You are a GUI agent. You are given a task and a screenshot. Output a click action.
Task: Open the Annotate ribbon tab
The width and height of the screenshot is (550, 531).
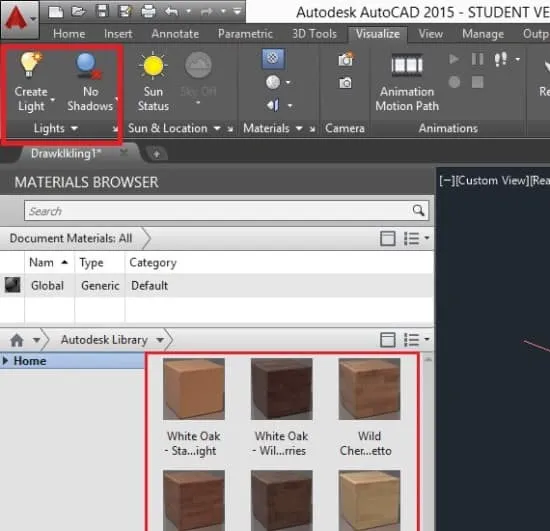(175, 34)
